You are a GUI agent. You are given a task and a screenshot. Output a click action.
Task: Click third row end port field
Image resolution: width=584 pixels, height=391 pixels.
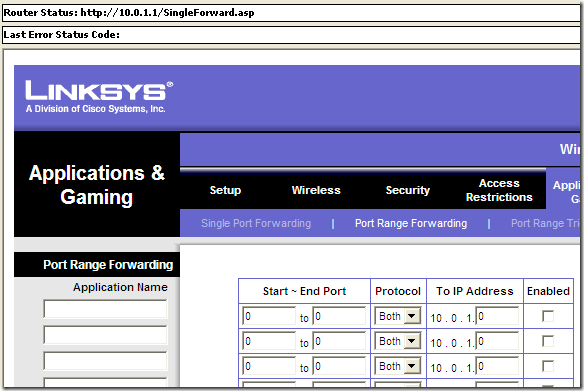point(339,366)
